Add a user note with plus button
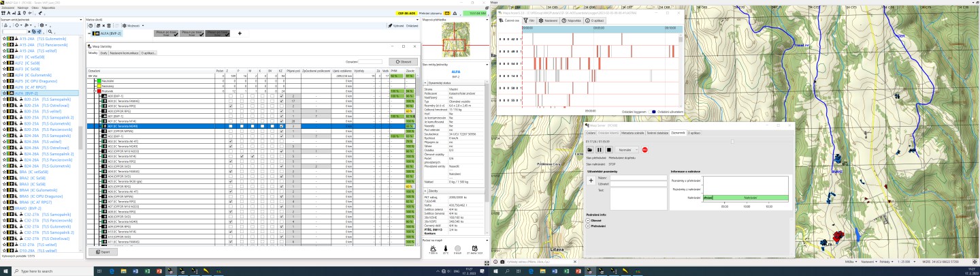The width and height of the screenshot is (980, 276). pyautogui.click(x=590, y=181)
